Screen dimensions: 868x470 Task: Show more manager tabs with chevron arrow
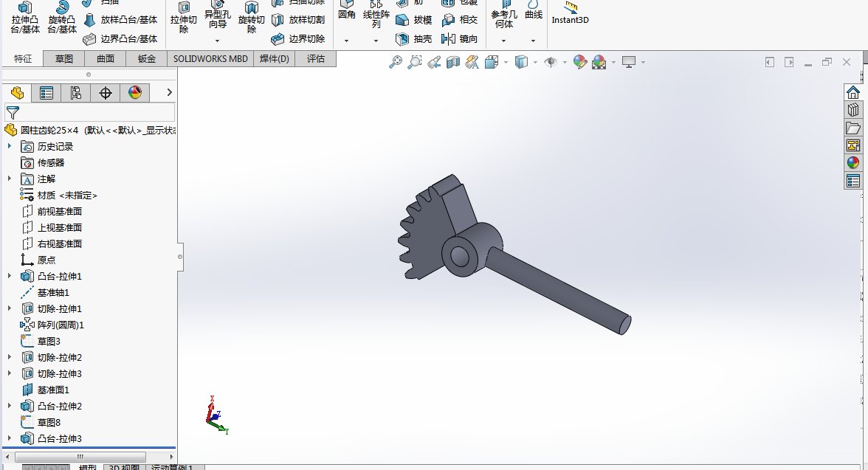point(170,92)
